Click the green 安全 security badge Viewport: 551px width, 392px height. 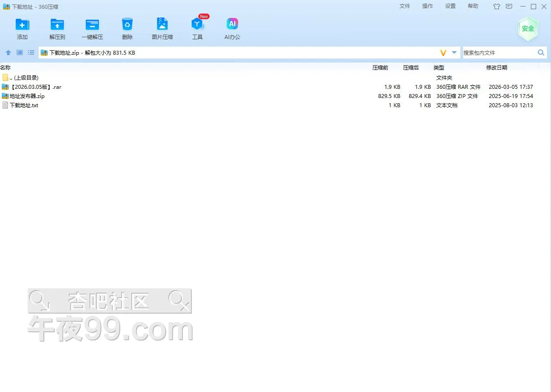527,29
